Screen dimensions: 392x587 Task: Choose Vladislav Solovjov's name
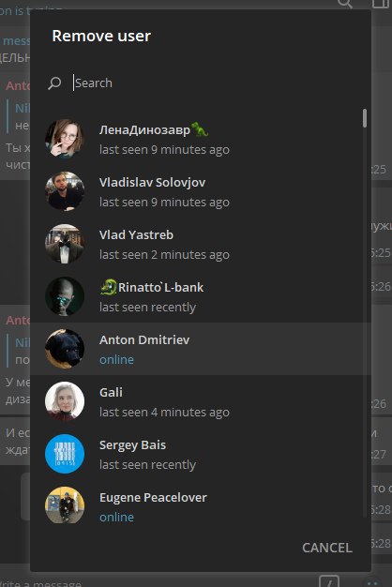click(152, 183)
